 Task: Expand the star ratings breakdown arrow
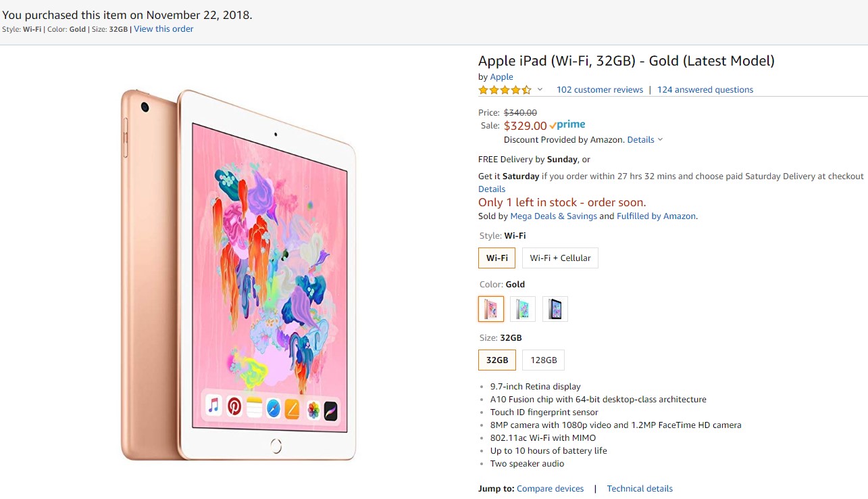pyautogui.click(x=540, y=90)
